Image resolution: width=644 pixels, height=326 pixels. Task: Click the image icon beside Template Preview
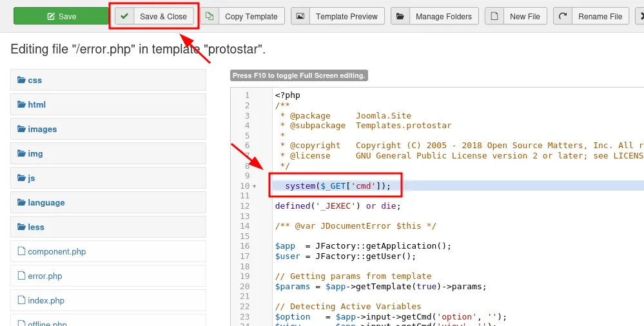click(300, 16)
